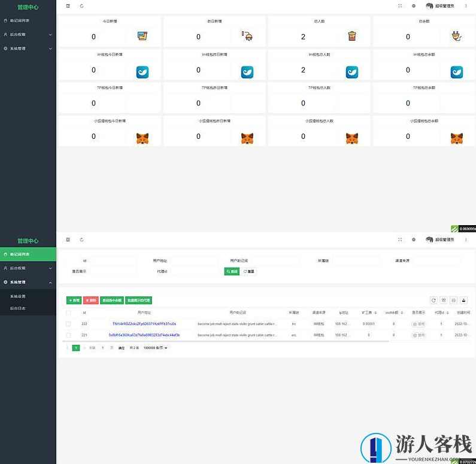Screen dimensions: 476x464
Task: Open fullscreen icon in lower list page header
Action: click(400, 239)
